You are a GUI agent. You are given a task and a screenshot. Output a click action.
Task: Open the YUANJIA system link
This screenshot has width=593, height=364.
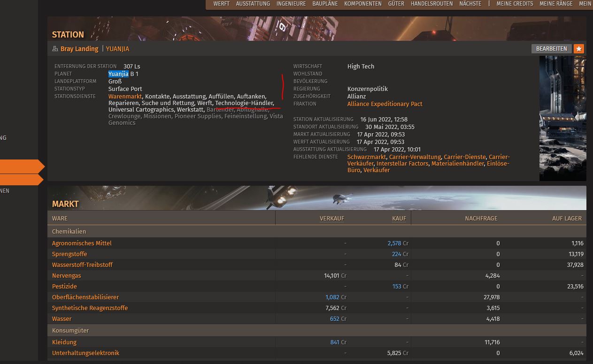coord(117,49)
